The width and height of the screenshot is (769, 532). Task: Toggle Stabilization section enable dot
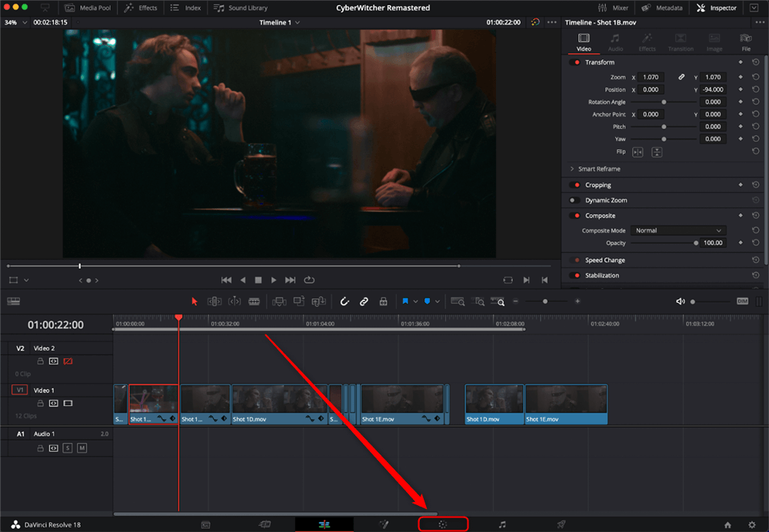(574, 275)
